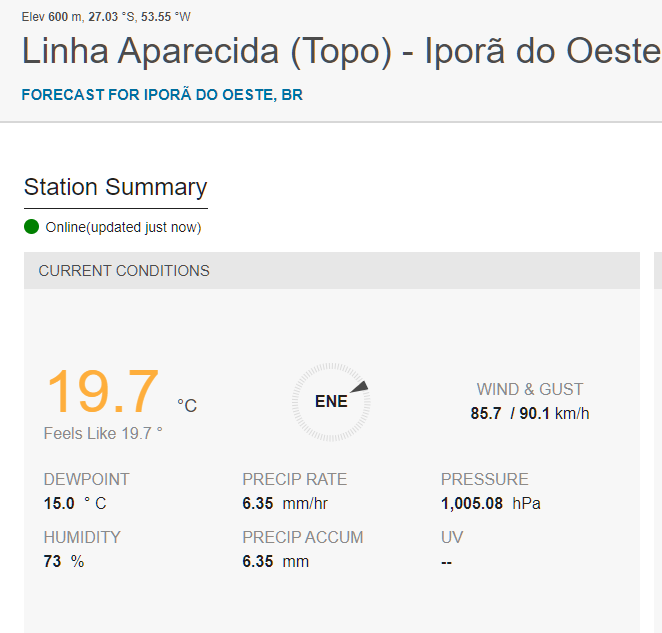Click the Wind & Gust label

(530, 389)
